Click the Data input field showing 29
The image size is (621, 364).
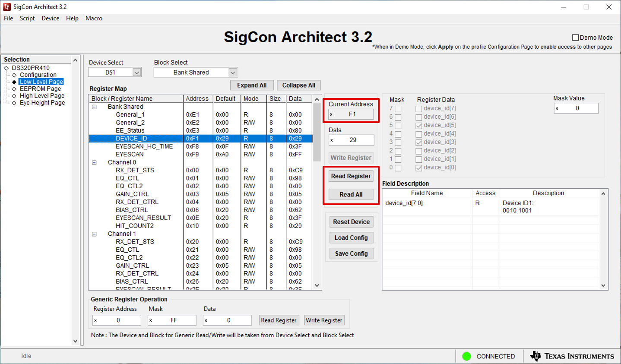[x=351, y=140]
